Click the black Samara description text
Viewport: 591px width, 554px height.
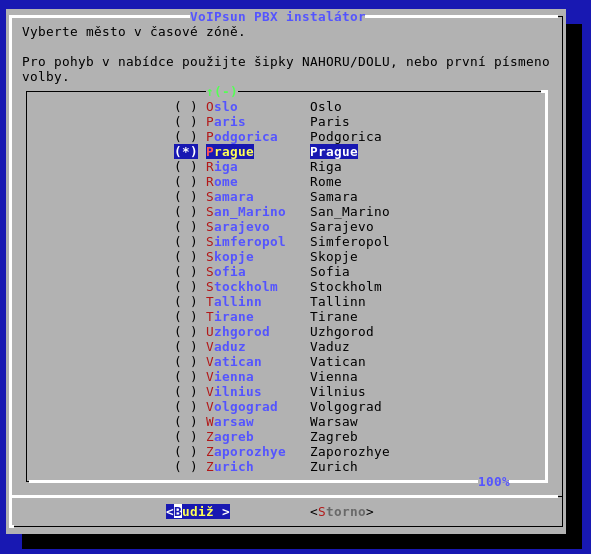334,197
